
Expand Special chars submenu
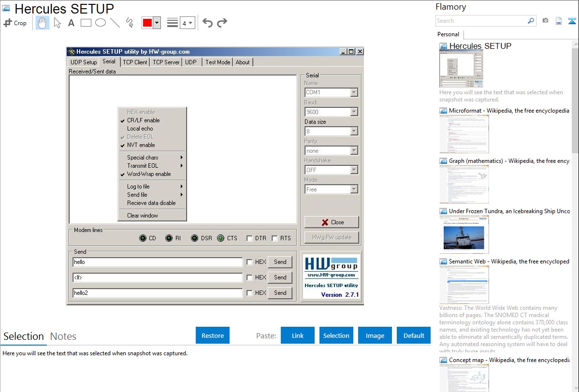152,158
